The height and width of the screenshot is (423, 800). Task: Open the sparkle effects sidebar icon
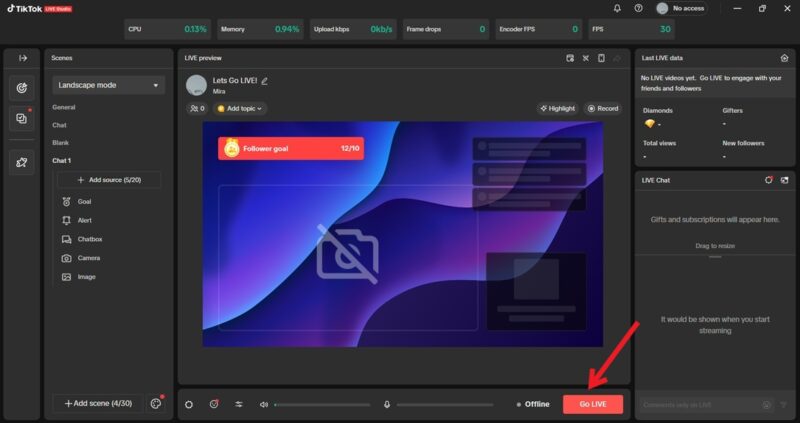coord(21,162)
